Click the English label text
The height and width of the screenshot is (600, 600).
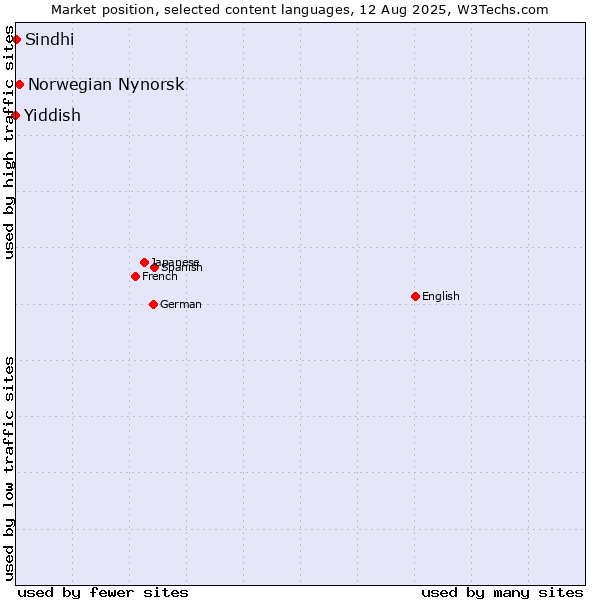(441, 297)
